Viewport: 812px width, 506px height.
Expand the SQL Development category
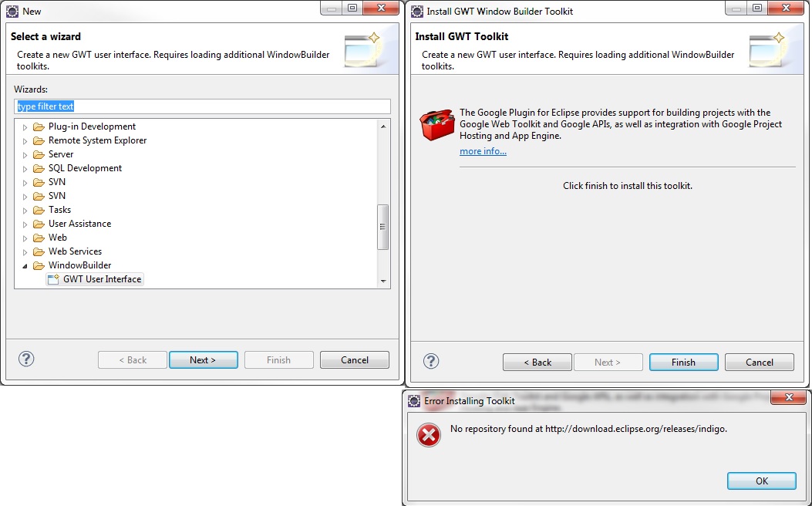pos(25,169)
